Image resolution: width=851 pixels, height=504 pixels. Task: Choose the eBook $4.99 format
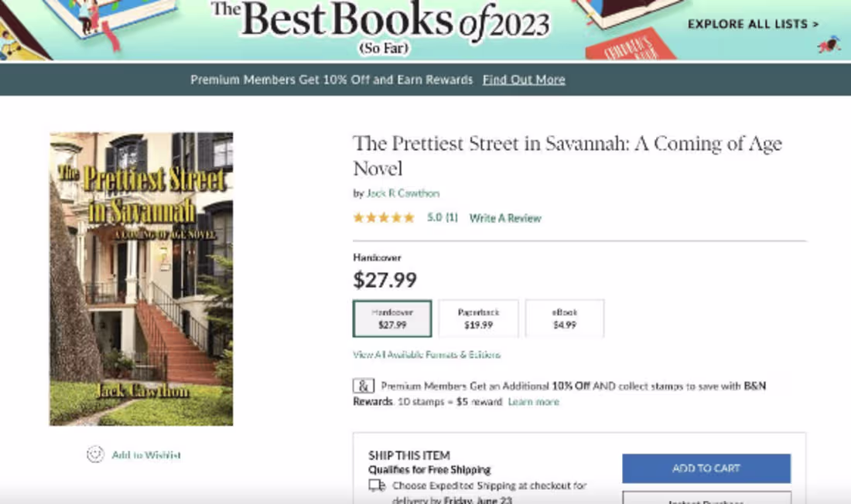[564, 318]
